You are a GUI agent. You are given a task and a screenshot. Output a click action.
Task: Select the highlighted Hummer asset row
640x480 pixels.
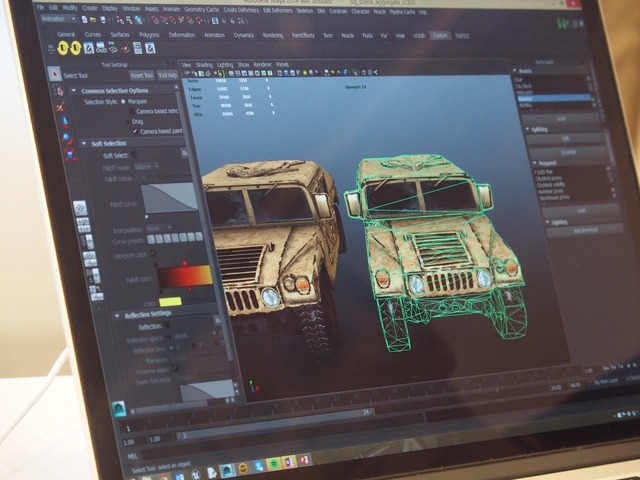pyautogui.click(x=554, y=98)
